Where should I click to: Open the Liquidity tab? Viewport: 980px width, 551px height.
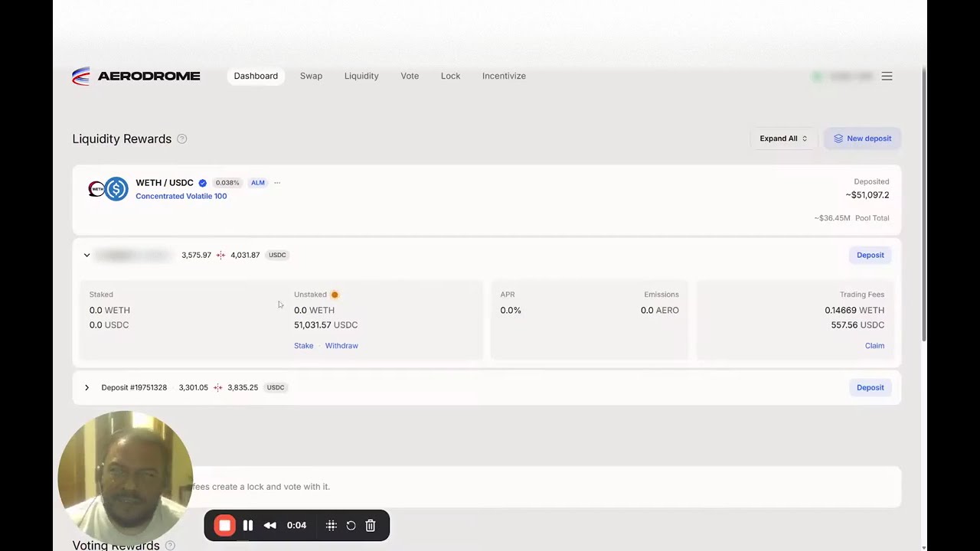coord(361,76)
